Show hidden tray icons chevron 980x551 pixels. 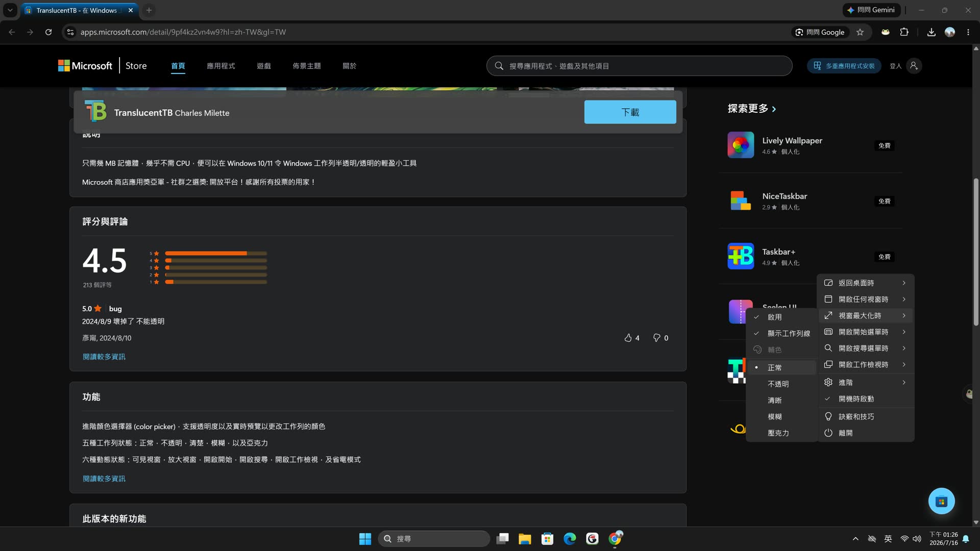tap(855, 539)
